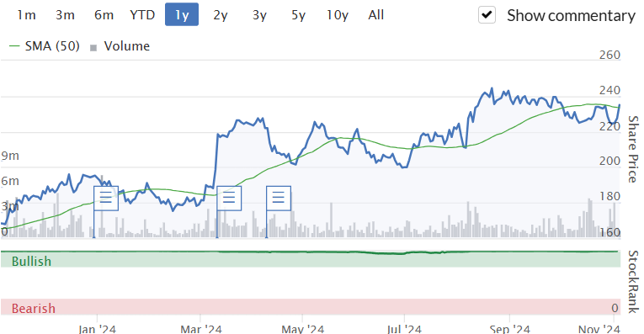Click the Bullish StockRank band
This screenshot has height=334, width=644.
(x=310, y=260)
